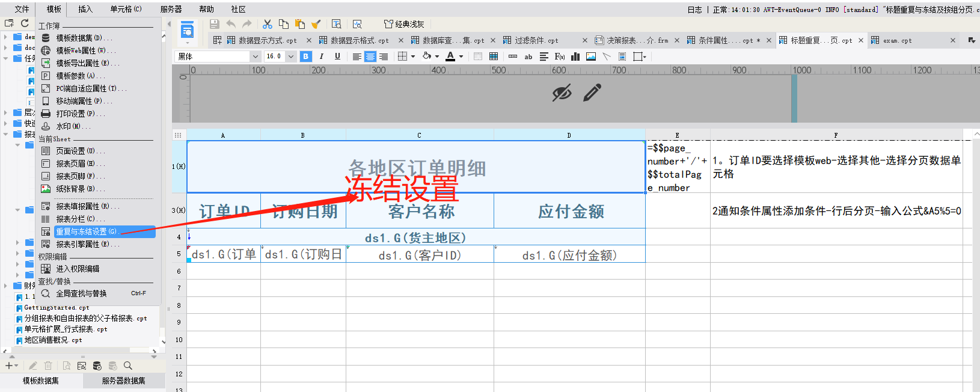Screen dimensions: 980x392
Task: Toggle the crossed-eye visibility icon
Action: (562, 93)
